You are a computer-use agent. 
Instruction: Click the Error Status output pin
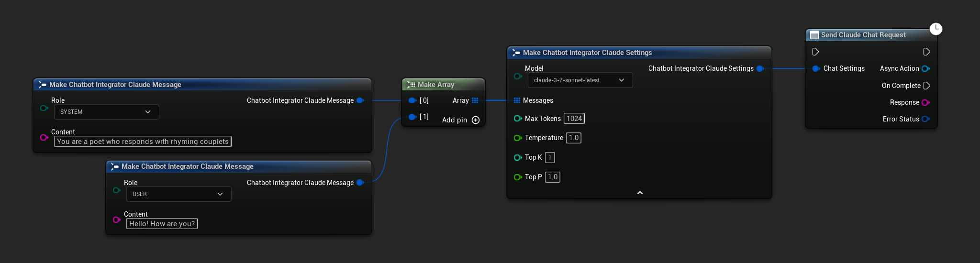[925, 119]
